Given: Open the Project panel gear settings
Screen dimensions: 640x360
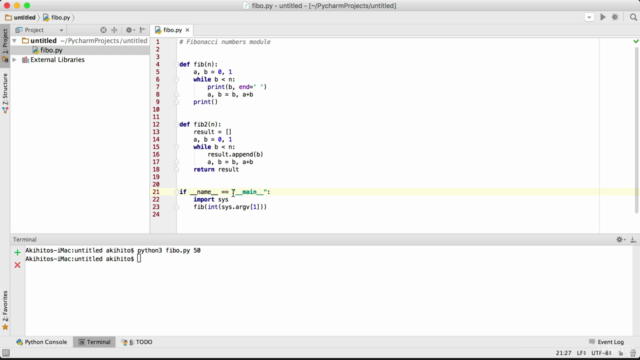Looking at the screenshot, I should pos(130,30).
